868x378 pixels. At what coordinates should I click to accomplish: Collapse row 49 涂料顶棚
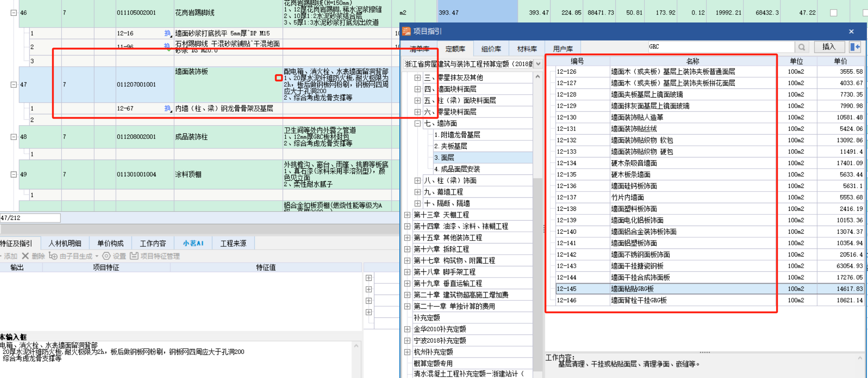[x=13, y=174]
